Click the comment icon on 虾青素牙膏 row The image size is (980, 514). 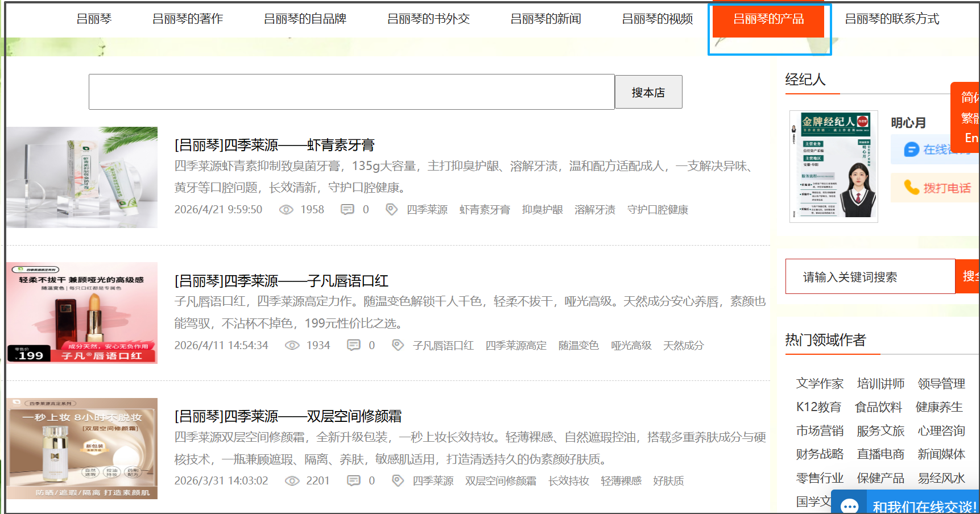click(x=347, y=210)
